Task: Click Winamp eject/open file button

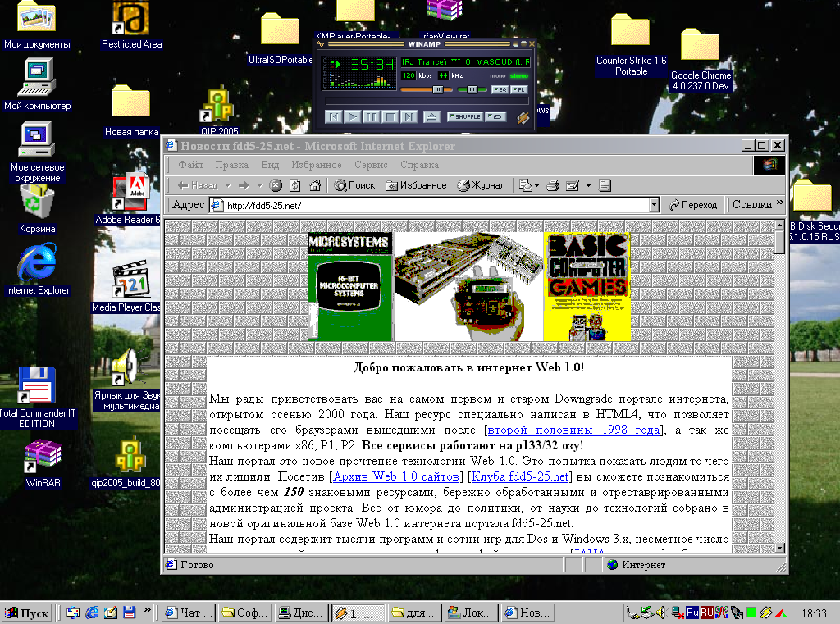Action: coord(431,116)
